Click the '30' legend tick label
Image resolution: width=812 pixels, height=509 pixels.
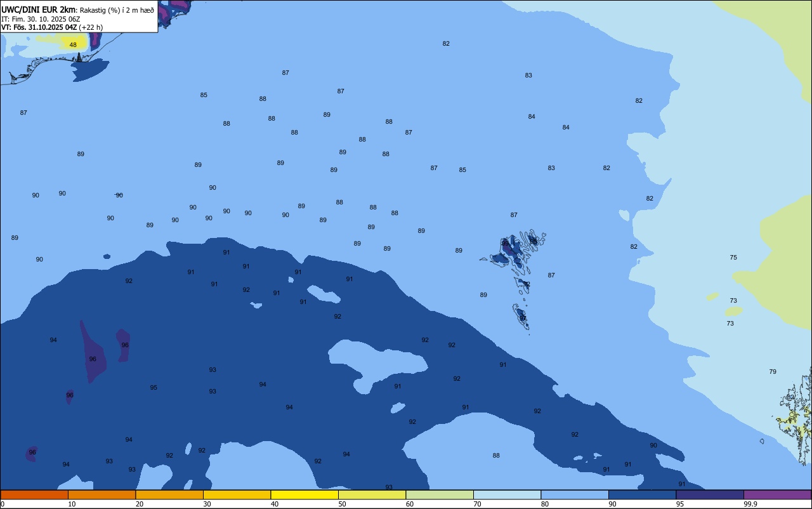(207, 504)
